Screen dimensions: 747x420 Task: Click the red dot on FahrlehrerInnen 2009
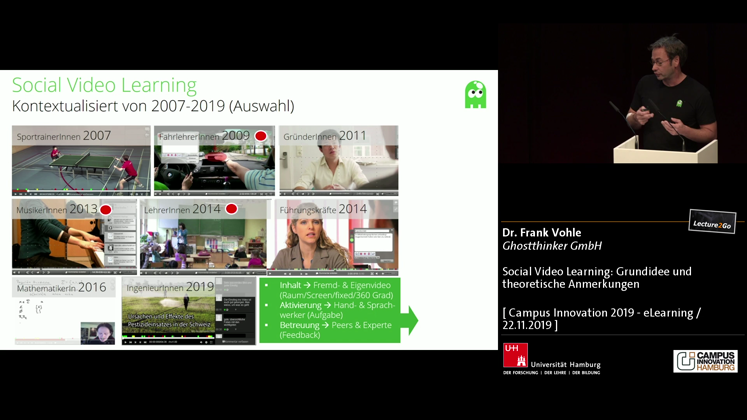tap(261, 136)
